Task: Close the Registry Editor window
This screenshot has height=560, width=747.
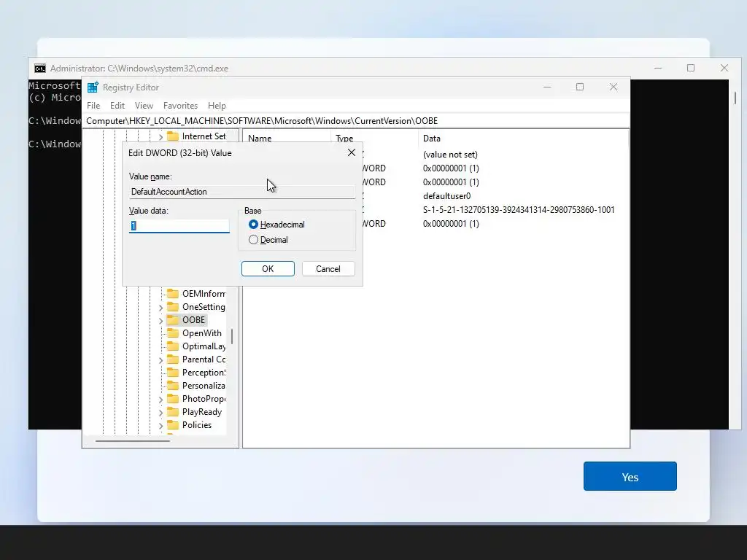Action: (x=614, y=87)
